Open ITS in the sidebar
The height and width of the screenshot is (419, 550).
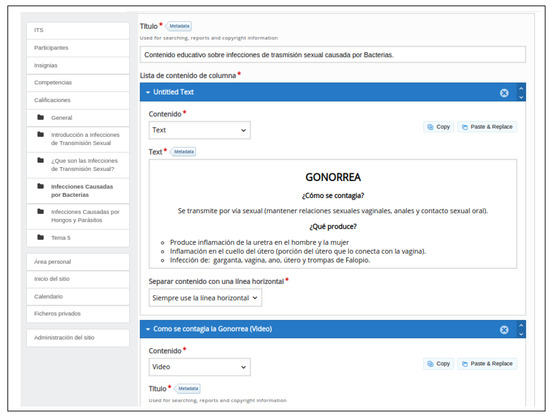tap(78, 31)
